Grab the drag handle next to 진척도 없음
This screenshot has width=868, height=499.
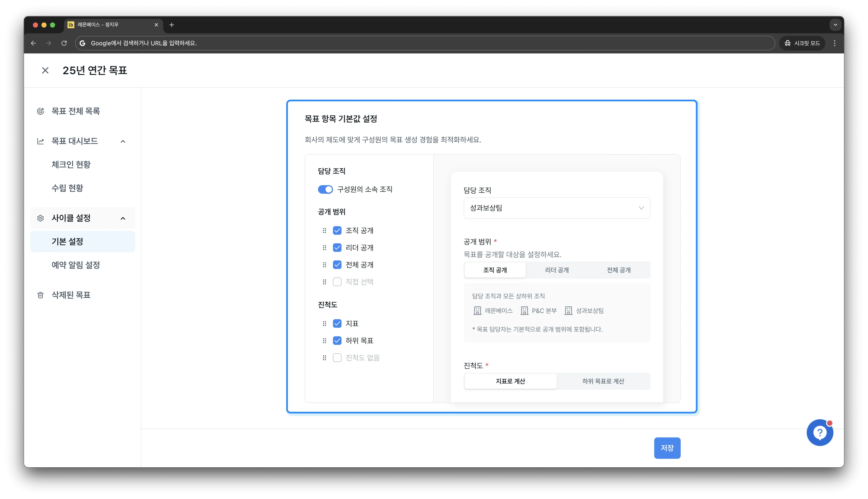coord(324,358)
